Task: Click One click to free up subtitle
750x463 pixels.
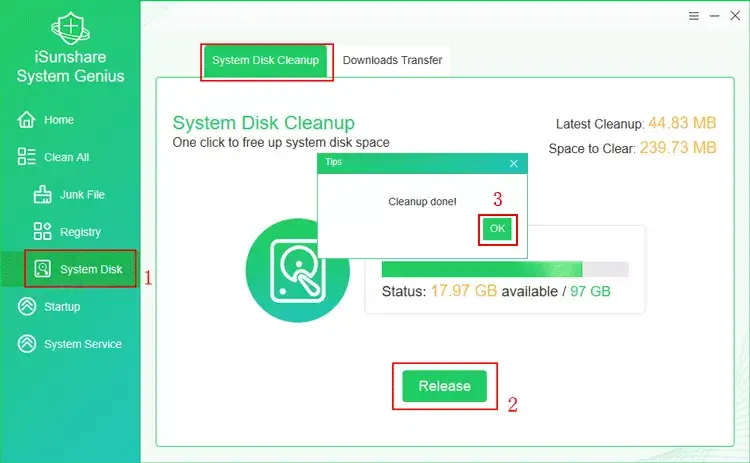Action: pos(281,142)
